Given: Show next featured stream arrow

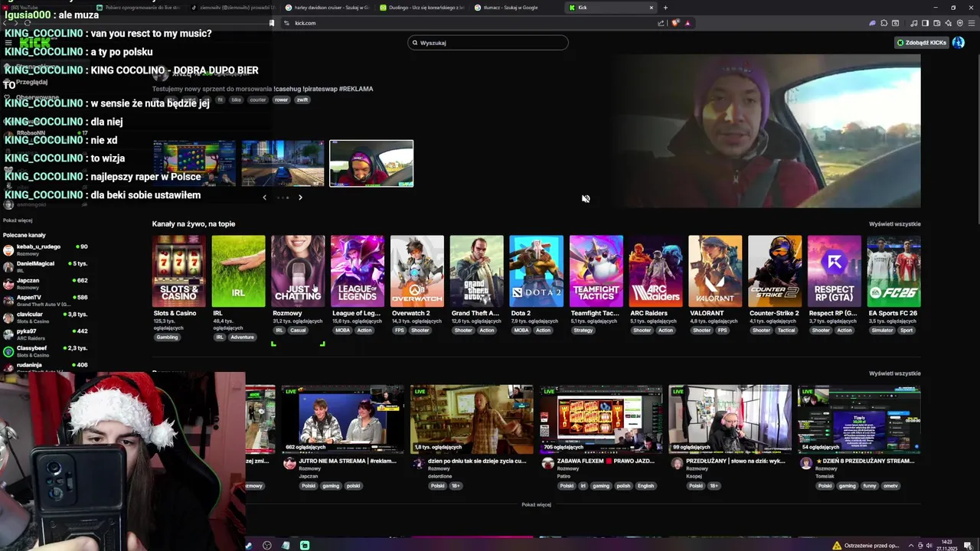Looking at the screenshot, I should (300, 197).
